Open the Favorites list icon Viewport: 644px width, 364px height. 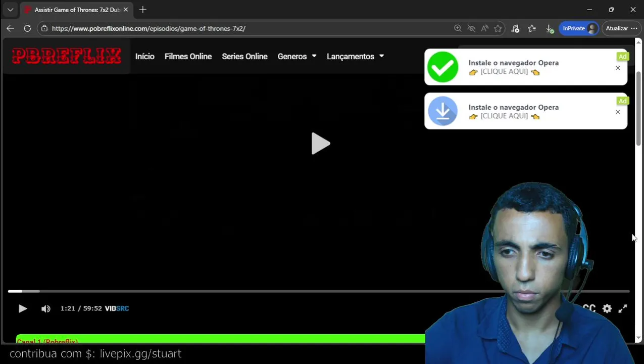(x=532, y=28)
